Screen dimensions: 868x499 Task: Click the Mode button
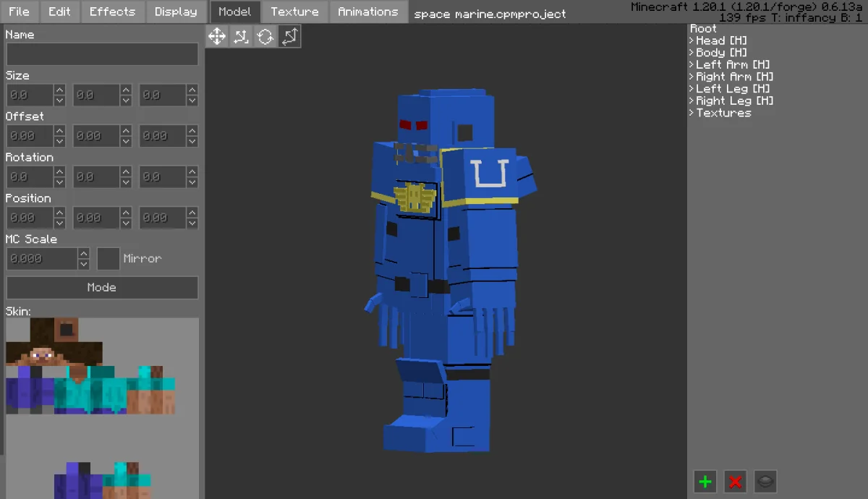[x=102, y=287]
